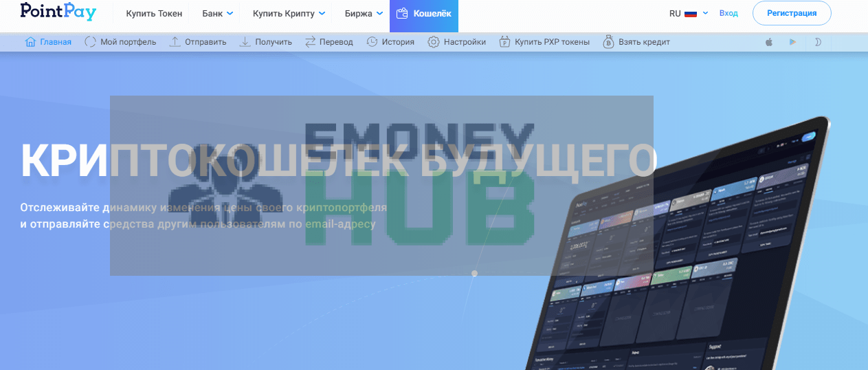Open the Отправить send page
Screen dimensions: 868x370
pos(198,42)
